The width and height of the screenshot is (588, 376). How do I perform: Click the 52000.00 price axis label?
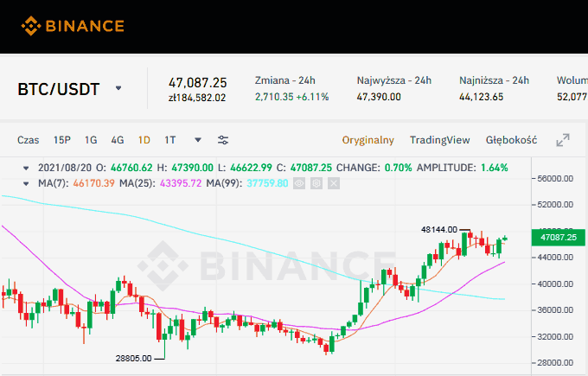555,205
